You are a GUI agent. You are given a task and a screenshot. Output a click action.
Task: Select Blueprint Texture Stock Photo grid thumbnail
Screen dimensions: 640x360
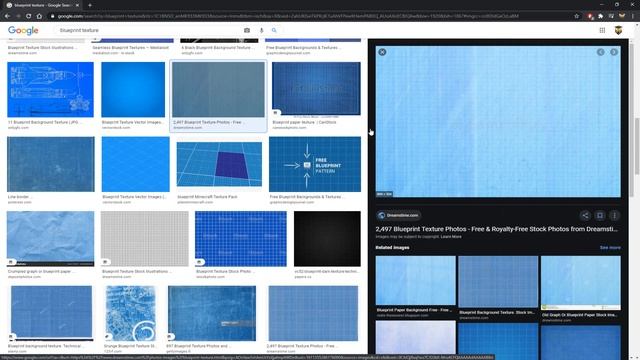tap(241, 239)
